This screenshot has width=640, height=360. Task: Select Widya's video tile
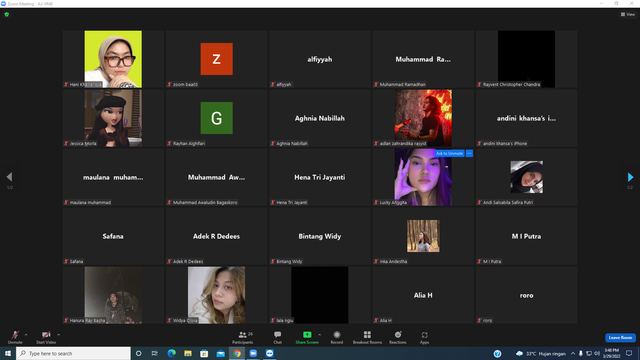click(x=216, y=295)
